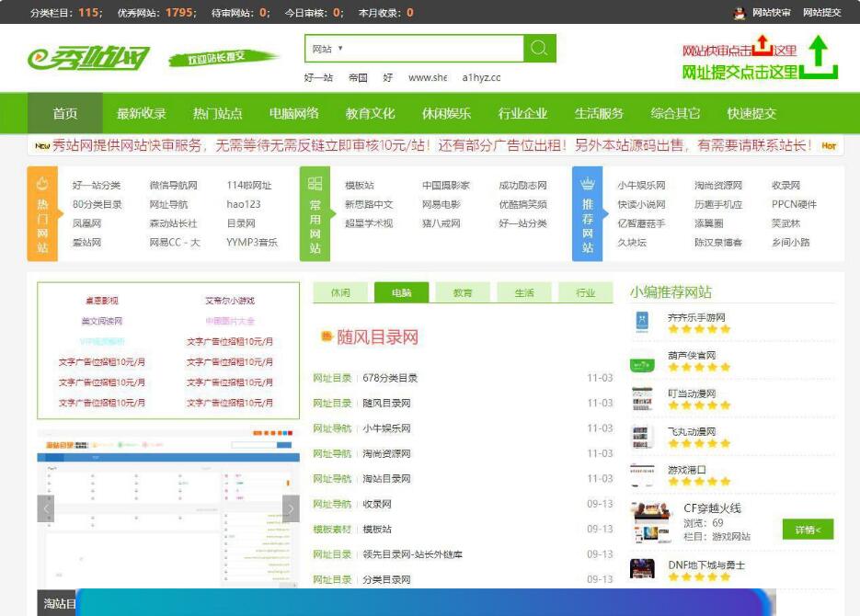Click the user icon beside 网站快审
Viewport: 860px width, 616px height.
click(739, 12)
